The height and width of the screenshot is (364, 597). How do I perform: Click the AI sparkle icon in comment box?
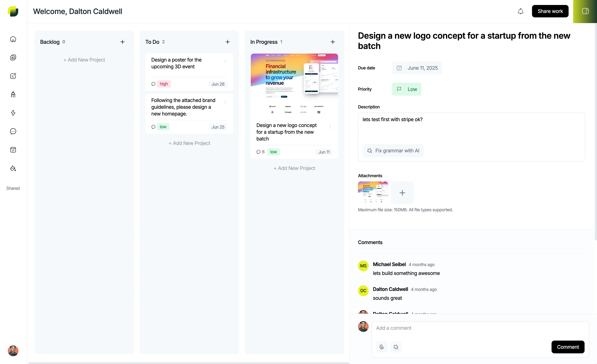click(x=396, y=347)
